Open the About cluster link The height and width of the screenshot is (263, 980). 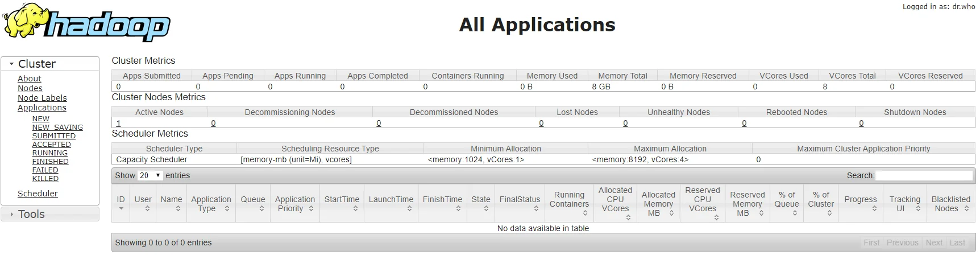(29, 79)
